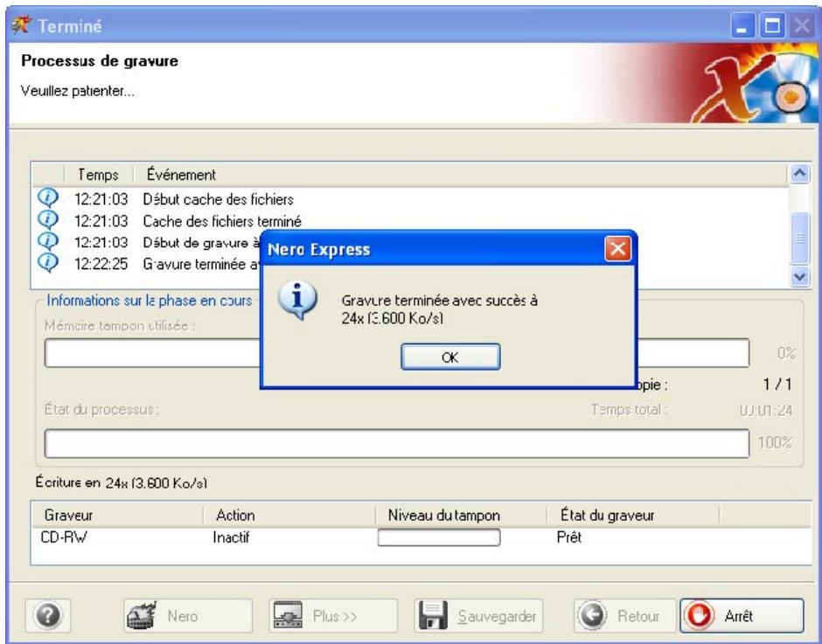Click the Prêt recorder status cell
This screenshot has width=822, height=644.
[x=569, y=537]
